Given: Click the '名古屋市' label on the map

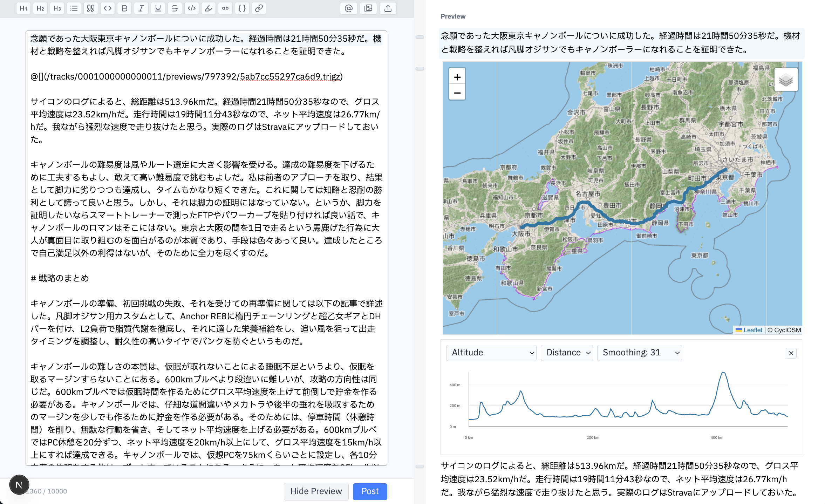Looking at the screenshot, I should click(588, 193).
